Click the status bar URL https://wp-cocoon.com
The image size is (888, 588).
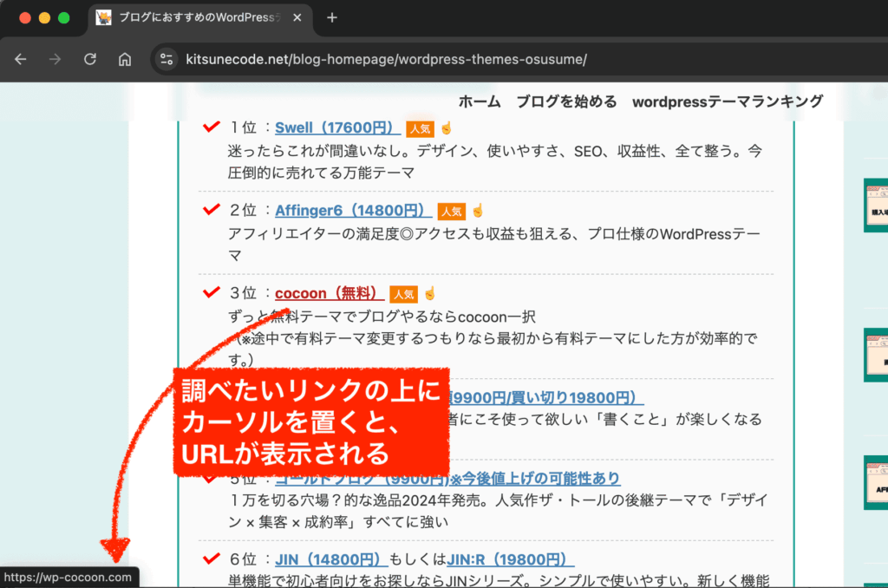click(68, 578)
